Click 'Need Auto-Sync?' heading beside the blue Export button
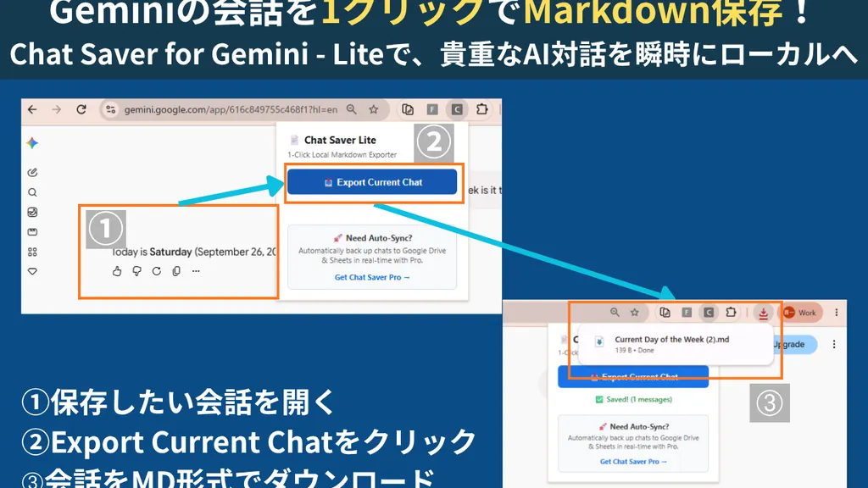 pyautogui.click(x=379, y=238)
